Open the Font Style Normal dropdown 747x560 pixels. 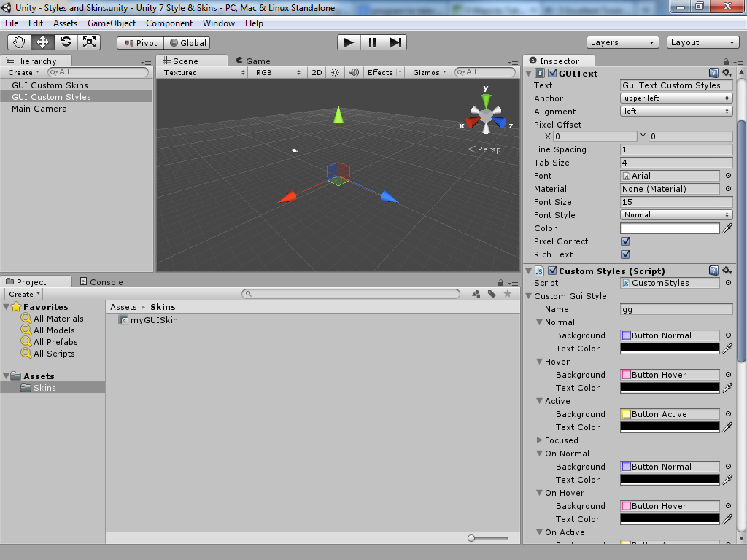pyautogui.click(x=676, y=215)
